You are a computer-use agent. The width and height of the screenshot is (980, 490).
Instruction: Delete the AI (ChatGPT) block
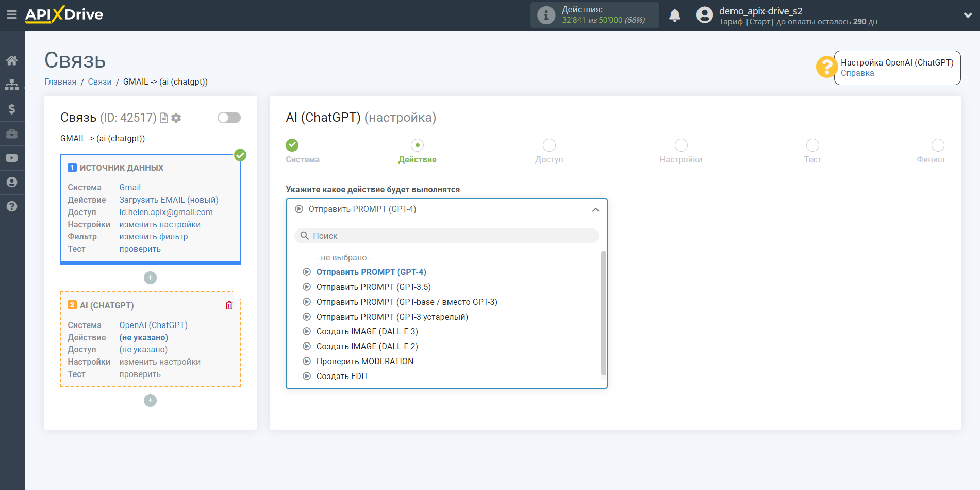tap(229, 305)
